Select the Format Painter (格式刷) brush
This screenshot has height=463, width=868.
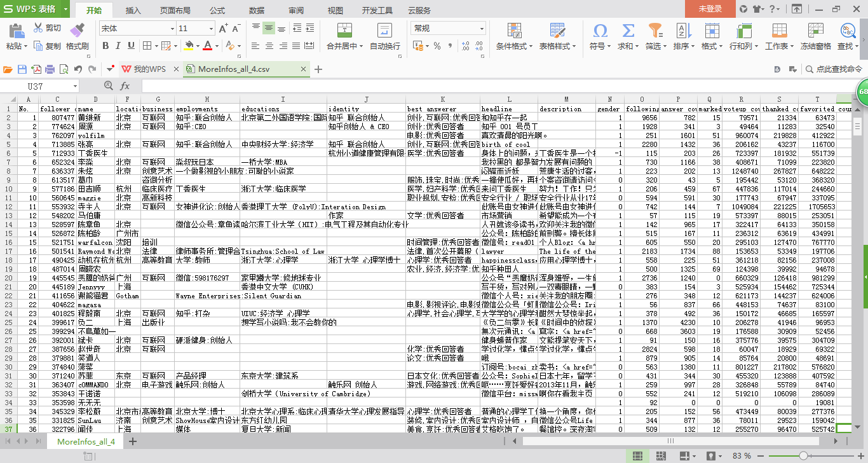[77, 29]
